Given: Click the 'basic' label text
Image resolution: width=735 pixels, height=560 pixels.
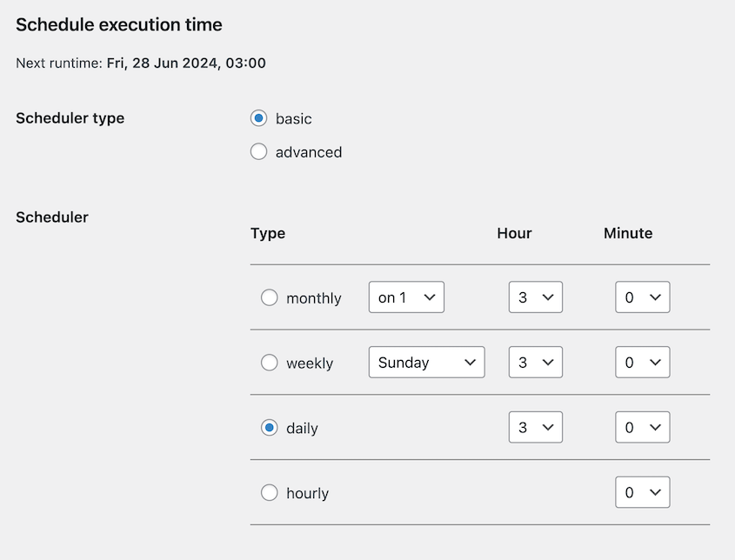Looking at the screenshot, I should (293, 119).
